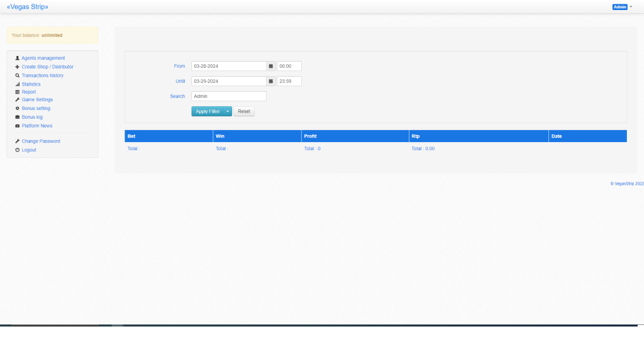View the Bonus log
This screenshot has width=644, height=352.
32,117
